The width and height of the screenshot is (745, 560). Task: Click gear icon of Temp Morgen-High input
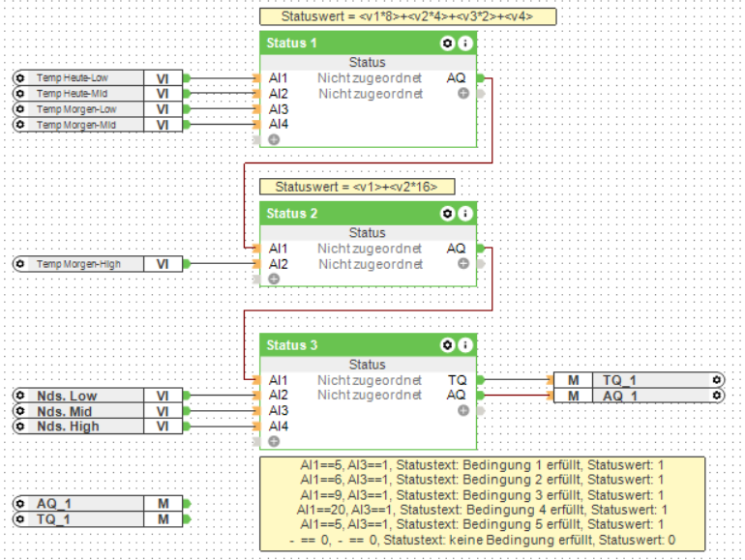click(x=20, y=264)
